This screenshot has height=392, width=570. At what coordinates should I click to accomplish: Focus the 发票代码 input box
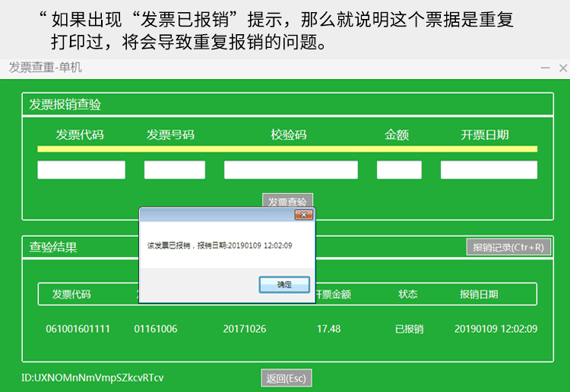tap(81, 170)
